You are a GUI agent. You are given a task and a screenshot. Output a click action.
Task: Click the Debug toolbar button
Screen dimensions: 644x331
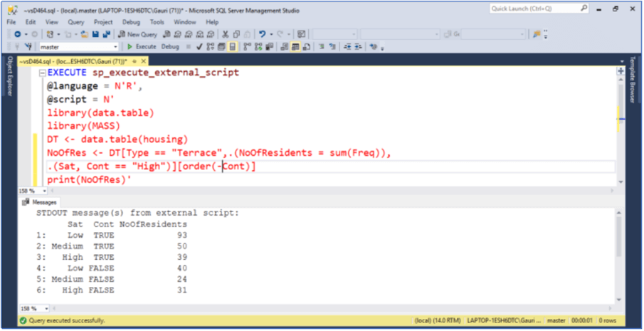tap(170, 47)
